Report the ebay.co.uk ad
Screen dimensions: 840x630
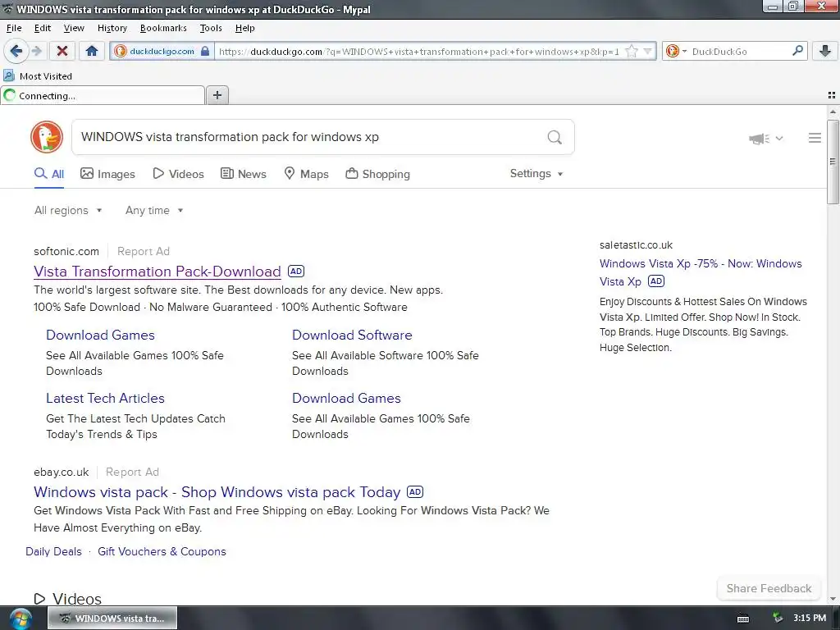click(x=132, y=472)
